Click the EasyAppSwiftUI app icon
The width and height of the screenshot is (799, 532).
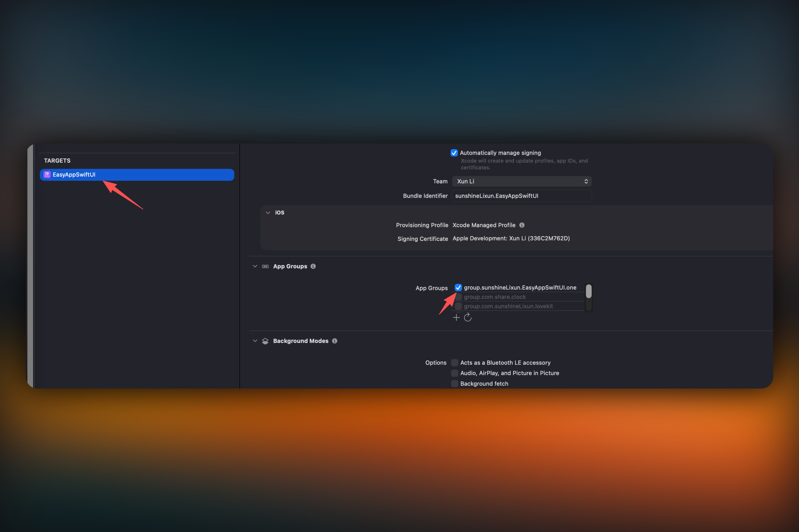pos(47,175)
